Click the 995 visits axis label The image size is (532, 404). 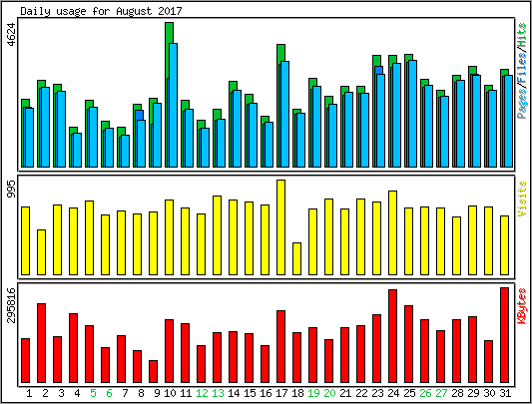[x=11, y=189]
